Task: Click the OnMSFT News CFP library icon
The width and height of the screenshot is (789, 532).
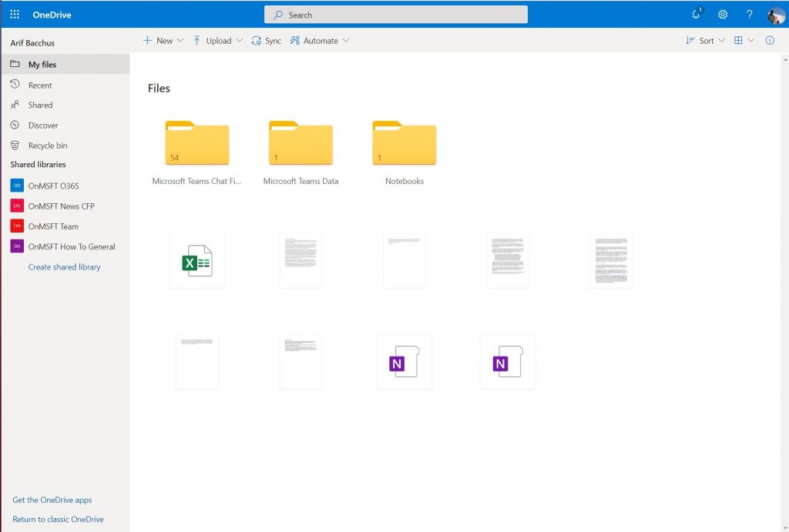Action: pos(17,206)
